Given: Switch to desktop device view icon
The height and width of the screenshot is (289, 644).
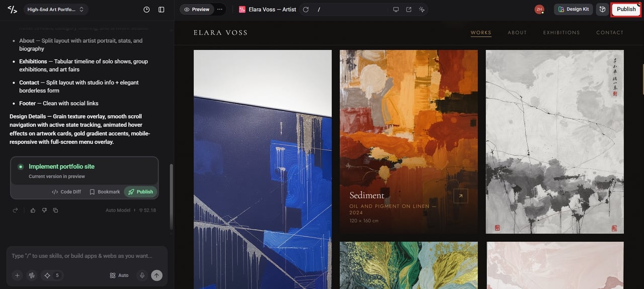Looking at the screenshot, I should point(396,10).
